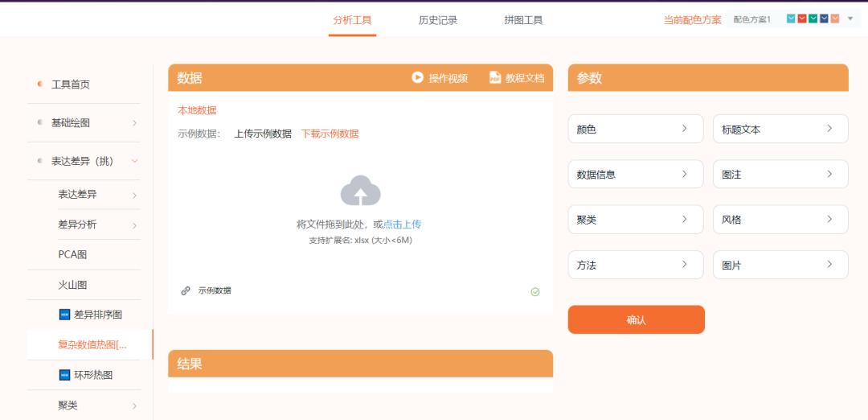Select the orange color scheme swatch
868x420 pixels.
click(835, 19)
